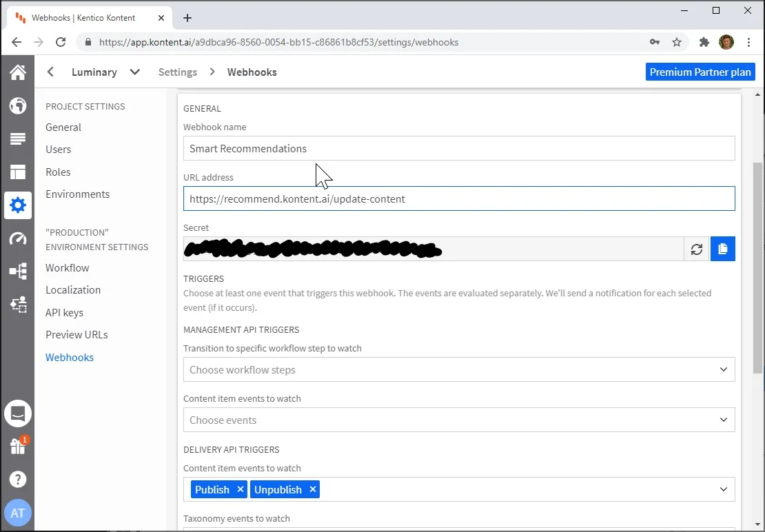The width and height of the screenshot is (765, 532).
Task: Open help via the question mark icon
Action: tap(17, 479)
